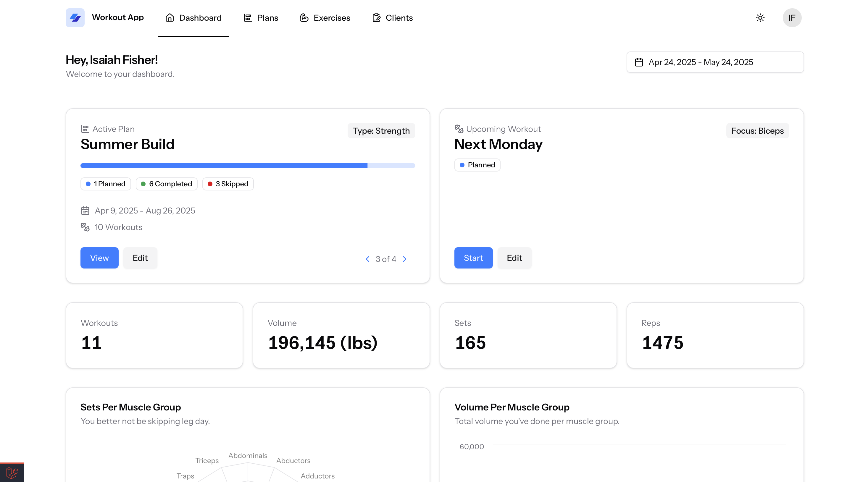Open the Dashboard tab
Image resolution: width=868 pixels, height=482 pixels.
[193, 18]
